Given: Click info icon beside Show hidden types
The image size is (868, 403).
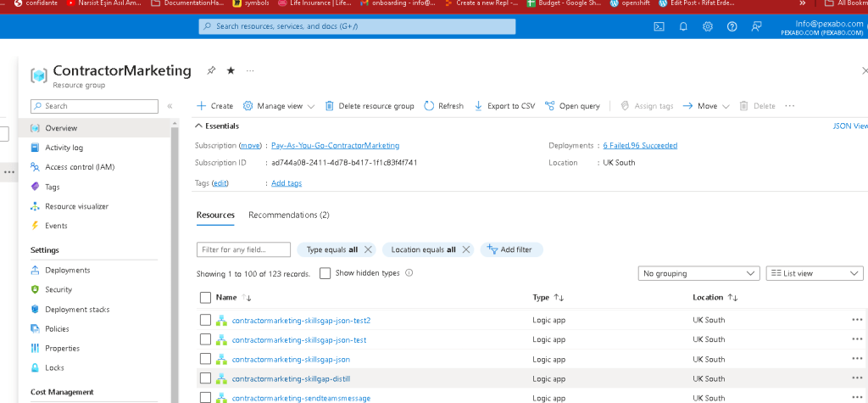Looking at the screenshot, I should tap(409, 272).
